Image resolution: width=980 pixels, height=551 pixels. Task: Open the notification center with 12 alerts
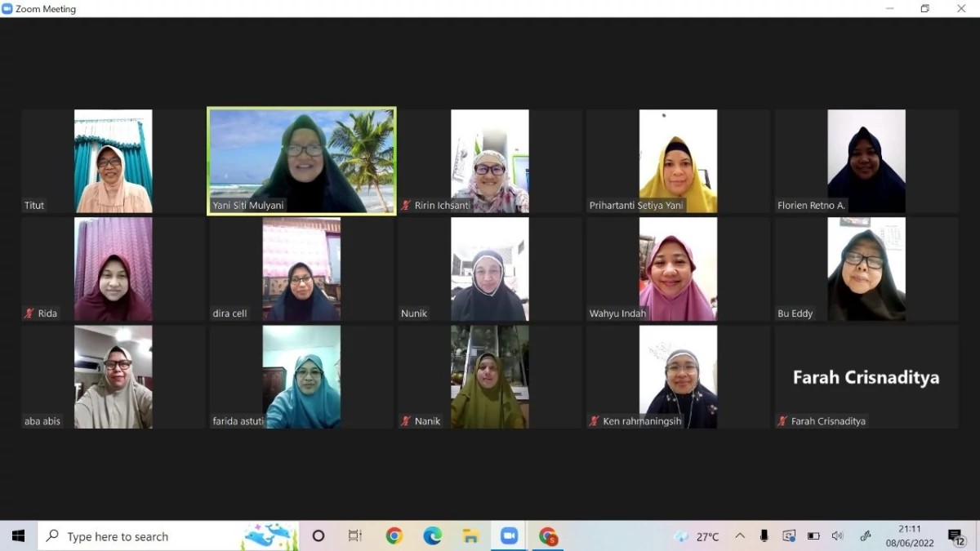pos(956,536)
